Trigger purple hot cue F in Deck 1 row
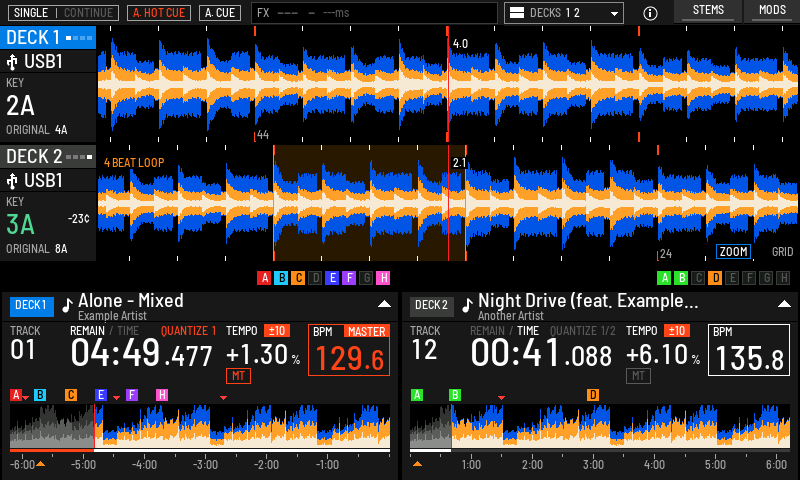Image resolution: width=800 pixels, height=480 pixels. (x=349, y=278)
